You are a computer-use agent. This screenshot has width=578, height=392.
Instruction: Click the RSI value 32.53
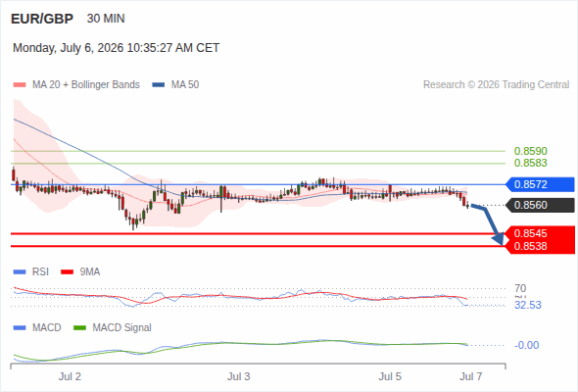pyautogui.click(x=528, y=306)
